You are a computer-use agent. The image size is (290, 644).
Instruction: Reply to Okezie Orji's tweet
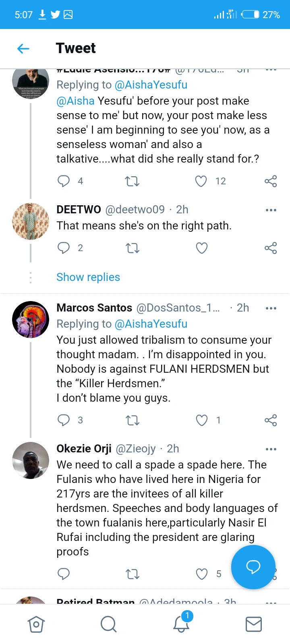click(64, 574)
